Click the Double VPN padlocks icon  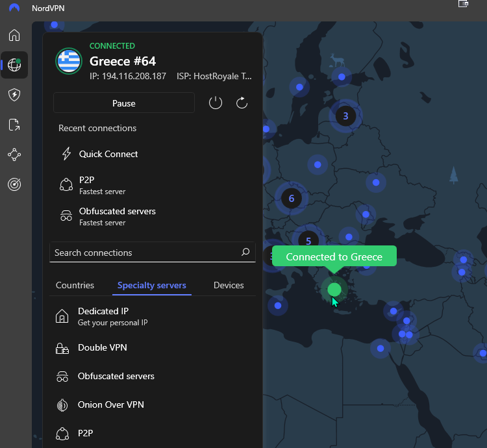(62, 349)
